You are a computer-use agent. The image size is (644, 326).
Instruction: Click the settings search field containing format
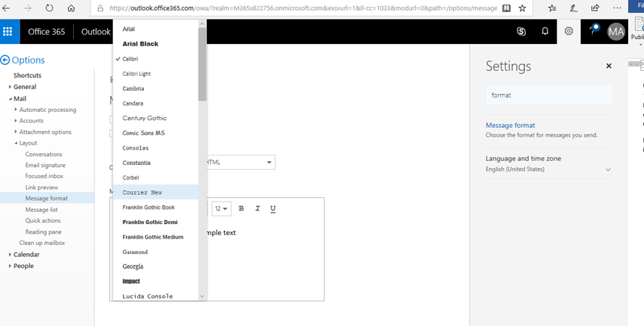pos(549,95)
